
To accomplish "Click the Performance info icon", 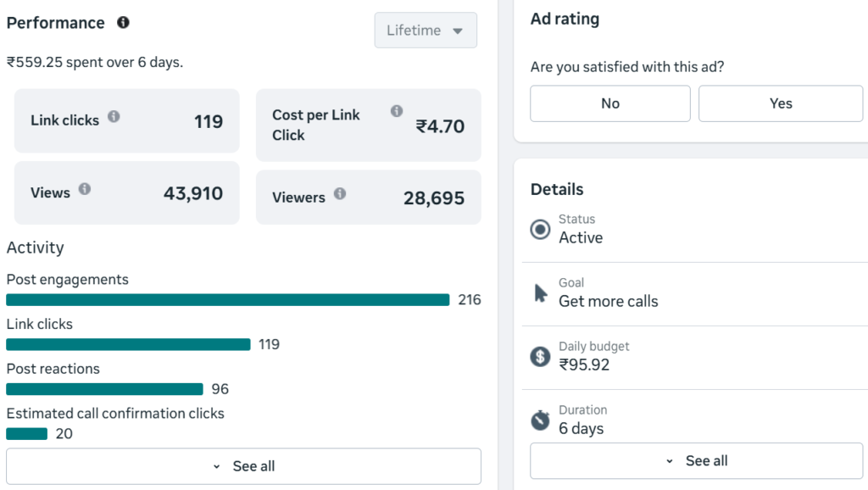I will (123, 22).
